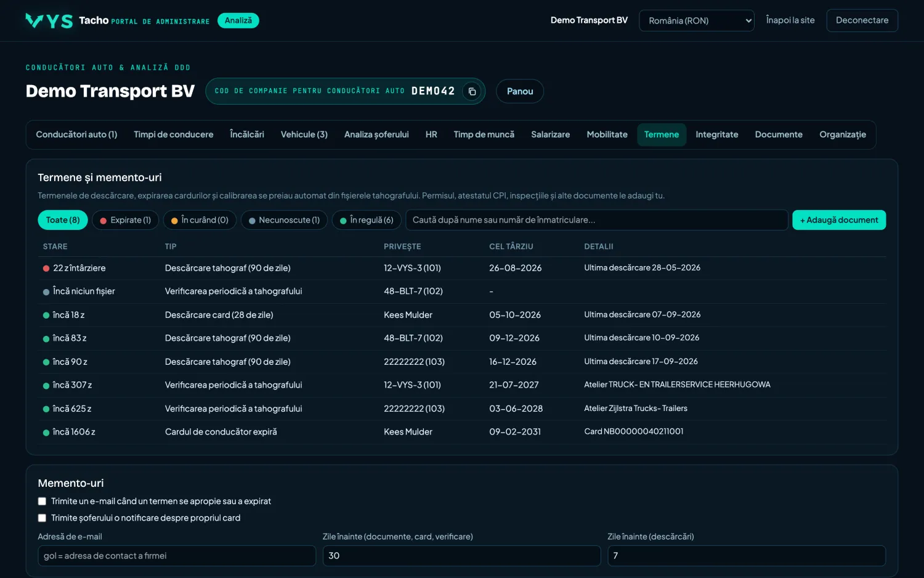The height and width of the screenshot is (578, 924).
Task: Show Necunoscute (1) deadlines only
Action: click(284, 220)
